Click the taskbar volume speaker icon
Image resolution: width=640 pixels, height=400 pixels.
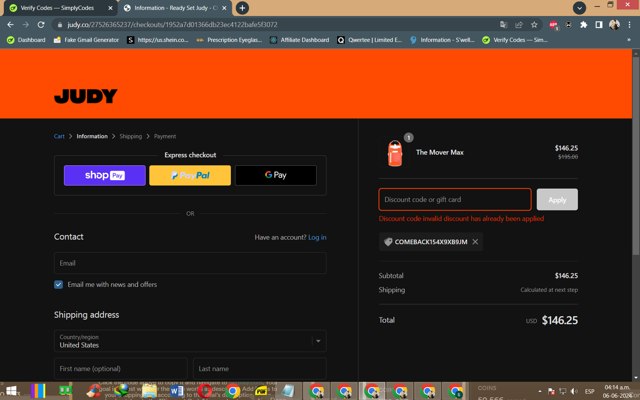pyautogui.click(x=574, y=391)
